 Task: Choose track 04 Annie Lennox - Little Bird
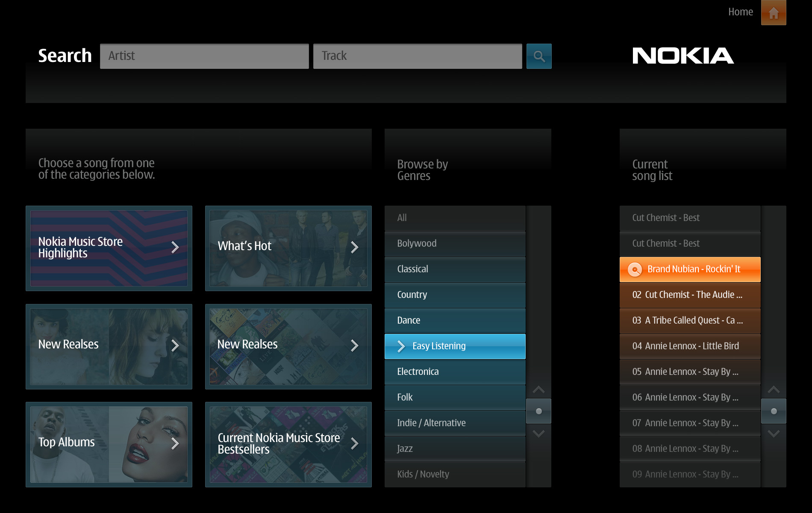pos(689,346)
